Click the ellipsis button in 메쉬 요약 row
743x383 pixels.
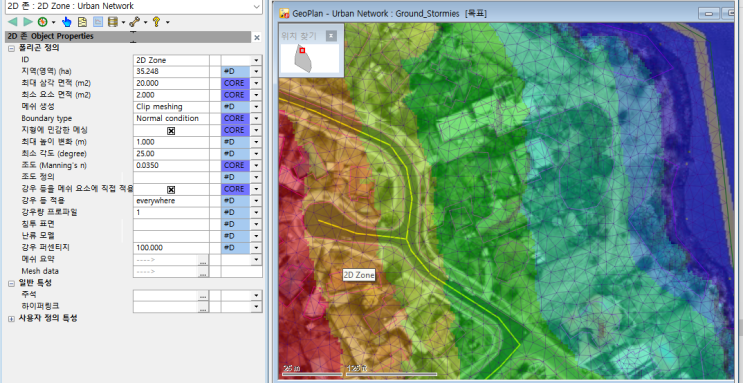point(203,260)
